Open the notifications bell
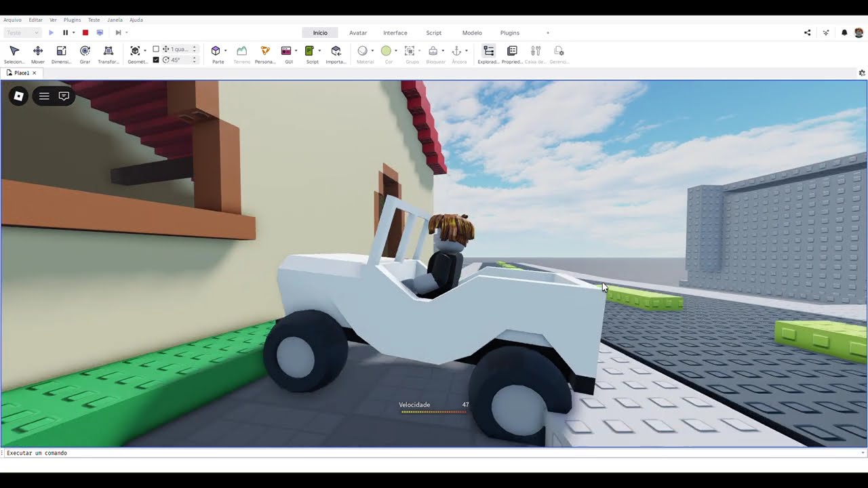The height and width of the screenshot is (488, 868). click(844, 33)
